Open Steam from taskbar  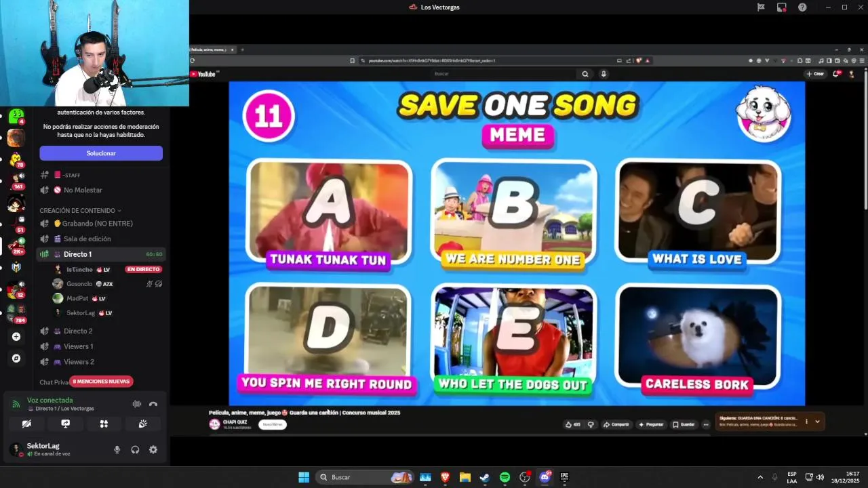[x=485, y=477]
